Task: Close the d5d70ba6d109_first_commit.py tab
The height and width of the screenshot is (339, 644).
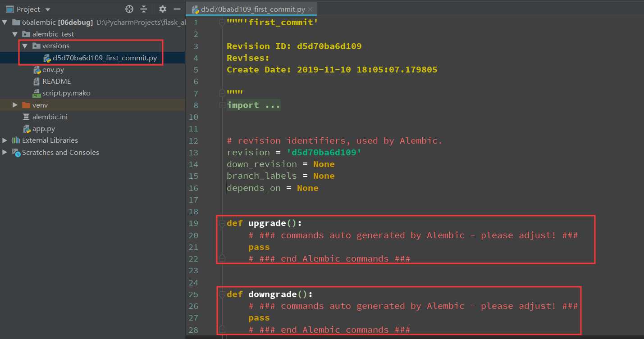Action: tap(310, 9)
